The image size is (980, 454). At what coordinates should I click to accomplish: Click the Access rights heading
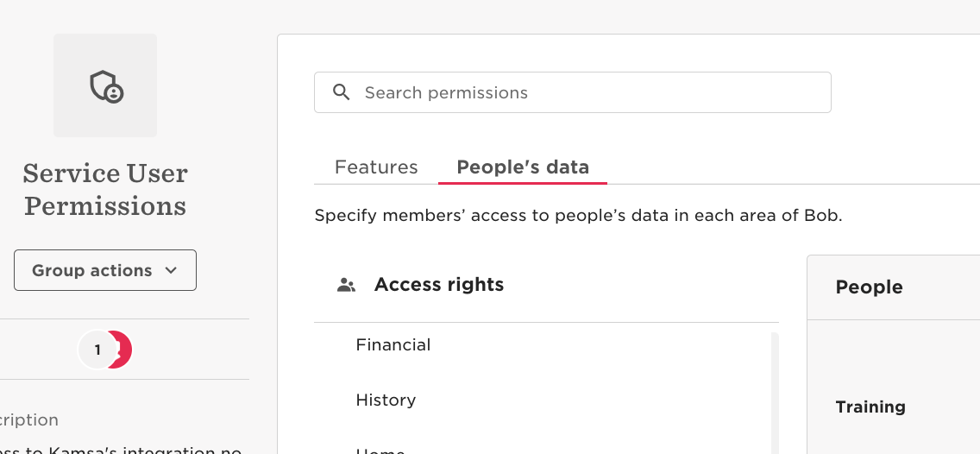tap(439, 285)
